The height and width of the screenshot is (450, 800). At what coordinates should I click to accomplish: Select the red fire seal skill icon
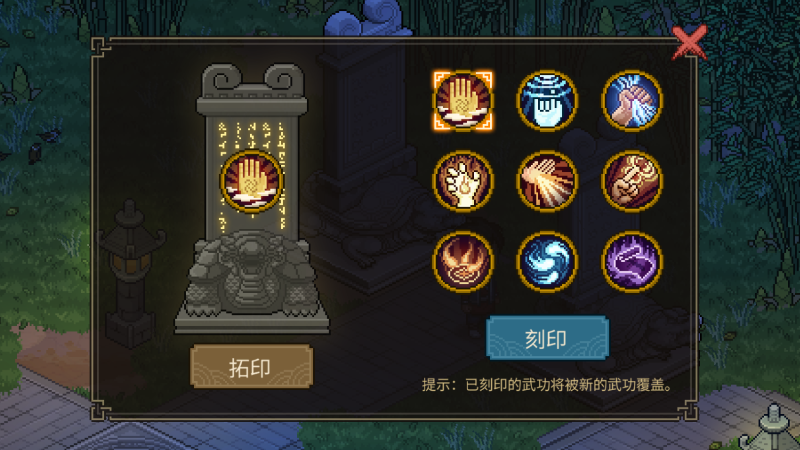click(x=463, y=261)
